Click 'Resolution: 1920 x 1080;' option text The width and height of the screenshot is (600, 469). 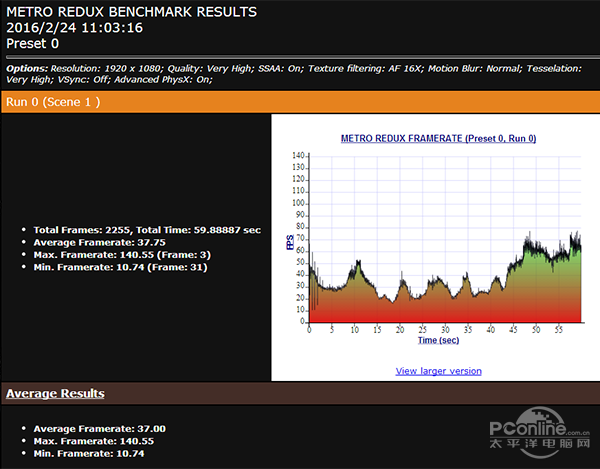(x=108, y=68)
